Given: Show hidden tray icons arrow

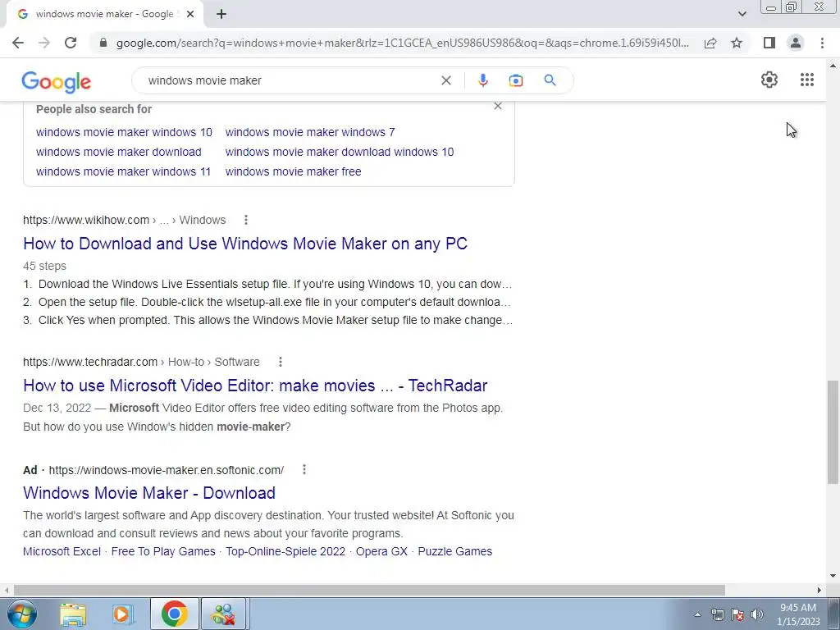Looking at the screenshot, I should (x=697, y=614).
